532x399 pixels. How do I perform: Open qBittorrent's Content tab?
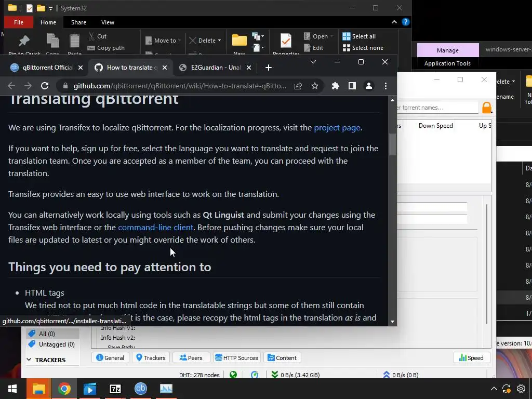tap(282, 357)
